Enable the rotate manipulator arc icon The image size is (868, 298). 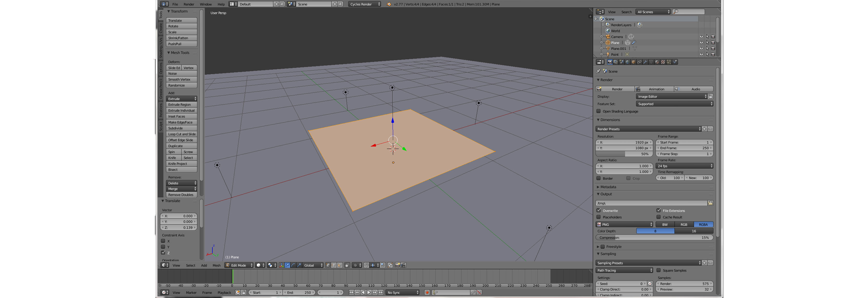pos(293,265)
